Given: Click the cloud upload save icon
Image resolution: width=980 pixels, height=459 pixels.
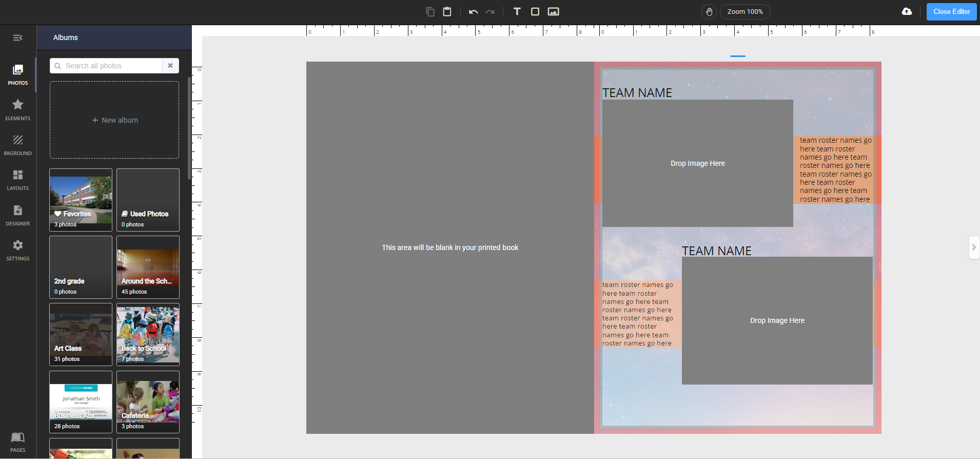Looking at the screenshot, I should [x=907, y=11].
